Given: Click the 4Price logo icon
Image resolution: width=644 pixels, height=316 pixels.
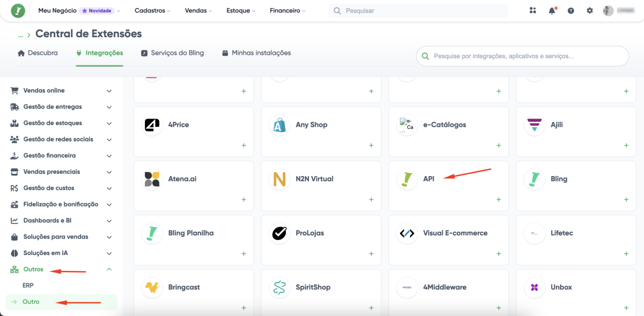Looking at the screenshot, I should pyautogui.click(x=152, y=125).
